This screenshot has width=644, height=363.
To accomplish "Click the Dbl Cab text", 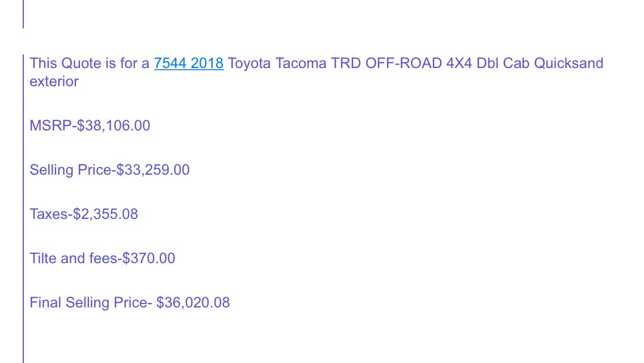I will (503, 64).
